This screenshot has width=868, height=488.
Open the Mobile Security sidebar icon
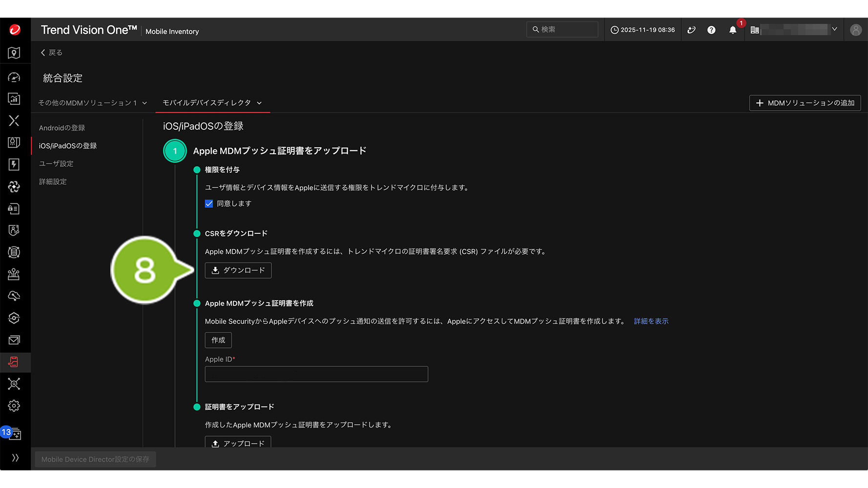(14, 362)
